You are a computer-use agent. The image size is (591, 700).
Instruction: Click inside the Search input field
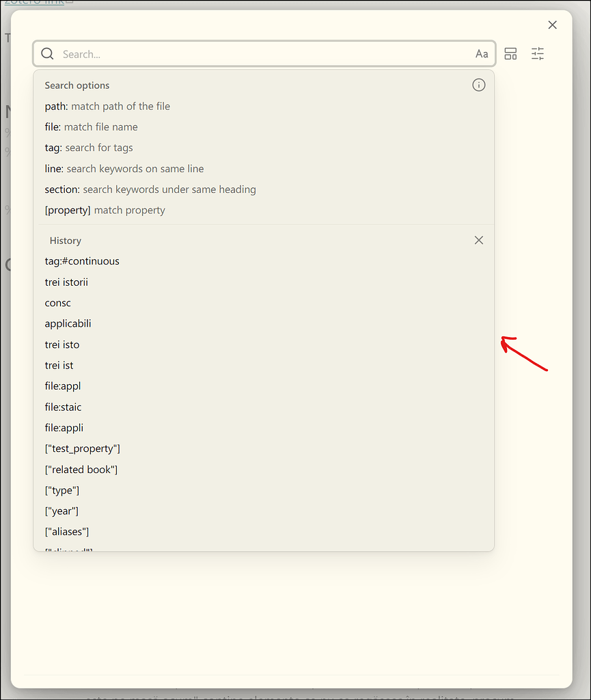pos(205,53)
